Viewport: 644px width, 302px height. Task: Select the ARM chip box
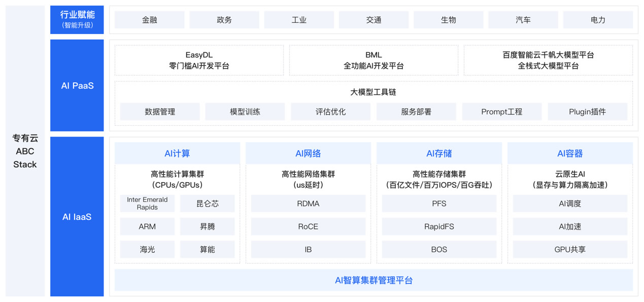point(147,226)
